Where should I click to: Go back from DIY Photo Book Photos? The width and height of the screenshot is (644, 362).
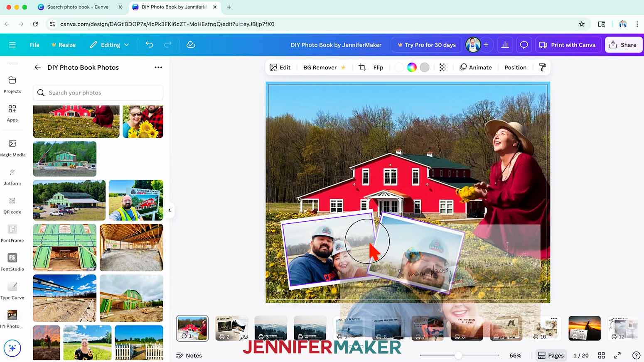(x=37, y=67)
